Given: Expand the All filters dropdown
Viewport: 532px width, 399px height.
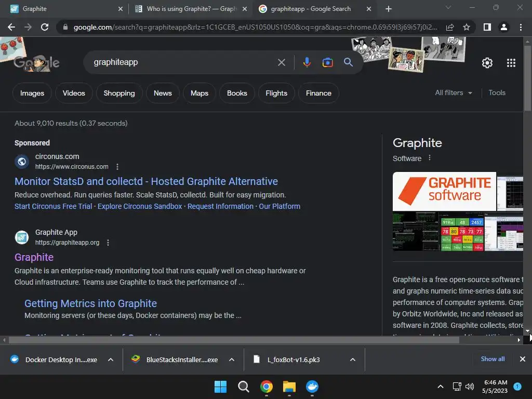Looking at the screenshot, I should pos(454,92).
